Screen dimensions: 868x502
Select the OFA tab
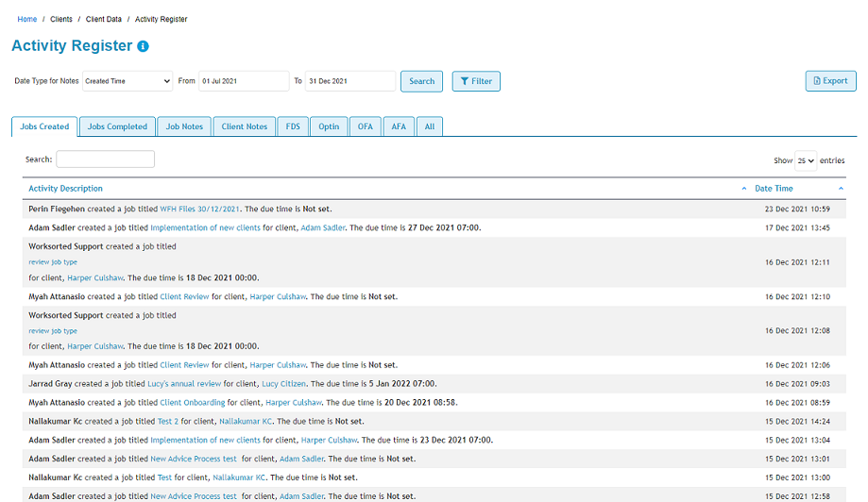pos(366,126)
